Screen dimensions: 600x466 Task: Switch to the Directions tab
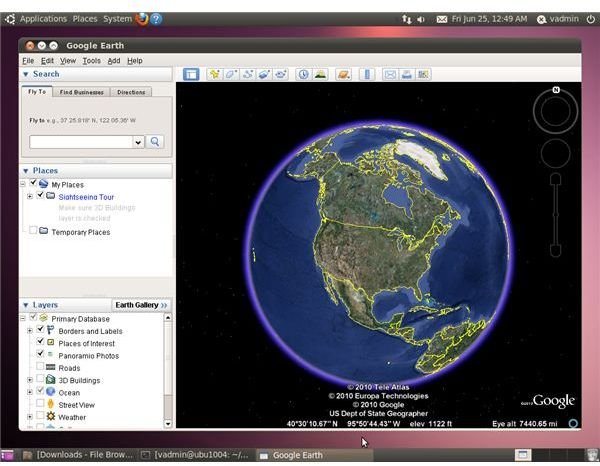click(x=131, y=92)
